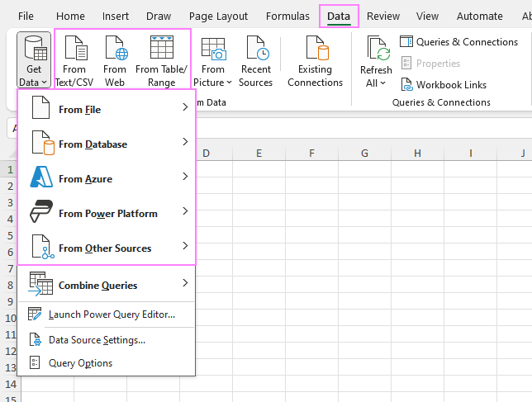Viewport: 532px width, 402px height.
Task: Launch Power Query Editor from menu
Action: point(111,315)
